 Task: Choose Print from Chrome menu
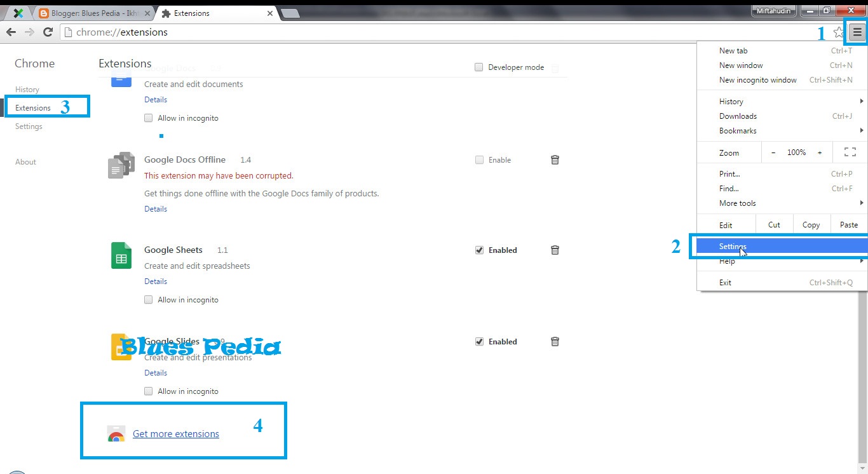(782, 174)
